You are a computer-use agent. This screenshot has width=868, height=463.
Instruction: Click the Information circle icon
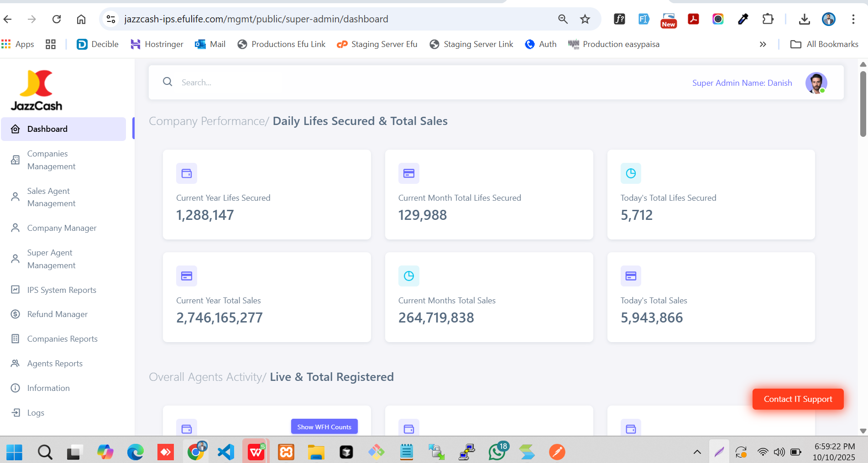coord(16,388)
